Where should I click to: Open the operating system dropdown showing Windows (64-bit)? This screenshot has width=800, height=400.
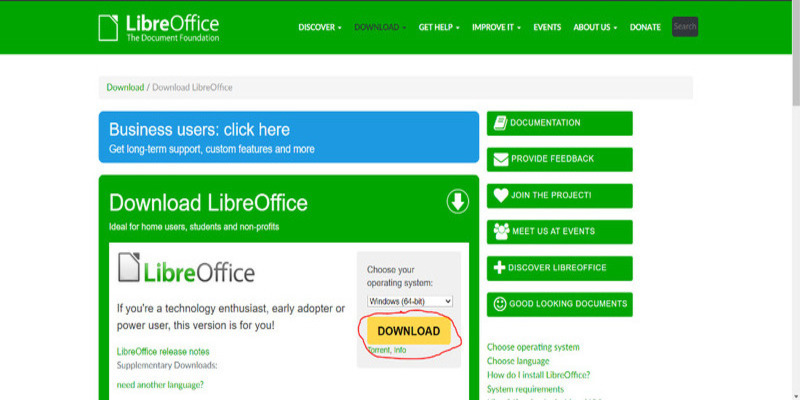[410, 302]
